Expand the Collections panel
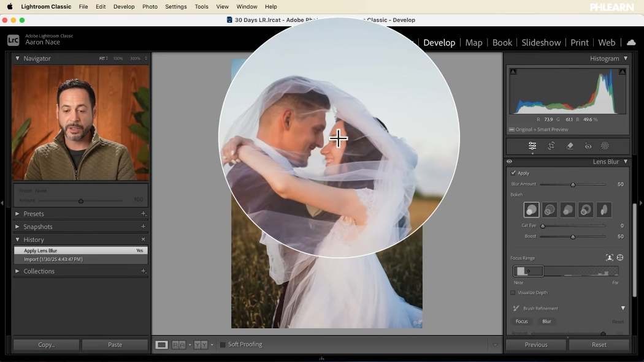Viewport: 644px width, 362px height. pyautogui.click(x=17, y=271)
